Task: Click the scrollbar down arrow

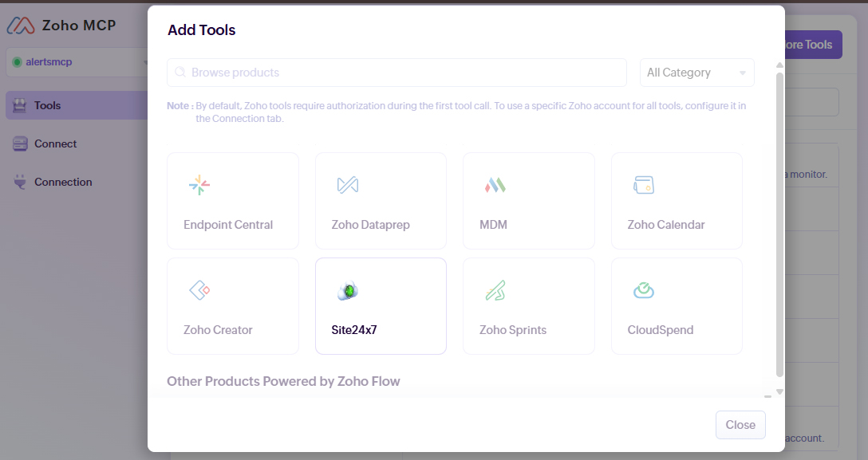Action: 779,391
